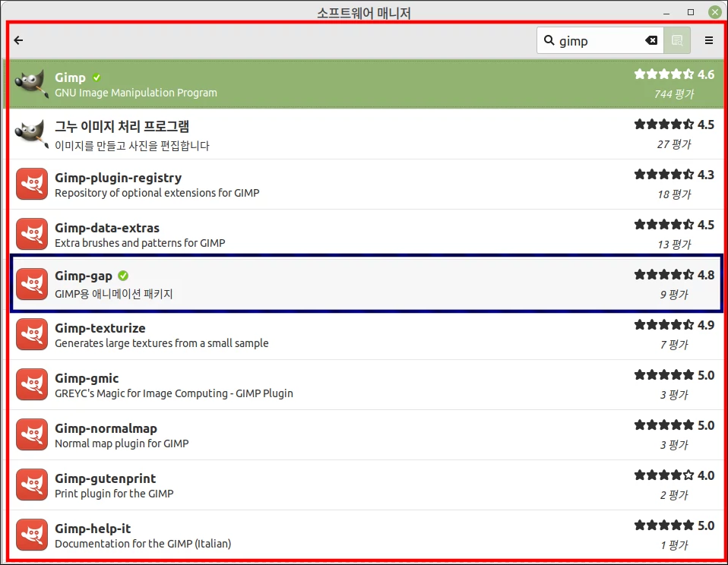Click the '1 평가' review count
Viewport: 728px width, 565px height.
point(674,545)
